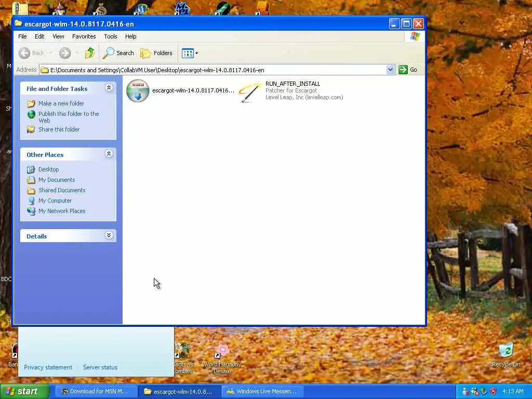Viewport: 532px width, 399px height.
Task: Click the Make a new folder icon
Action: 31,103
